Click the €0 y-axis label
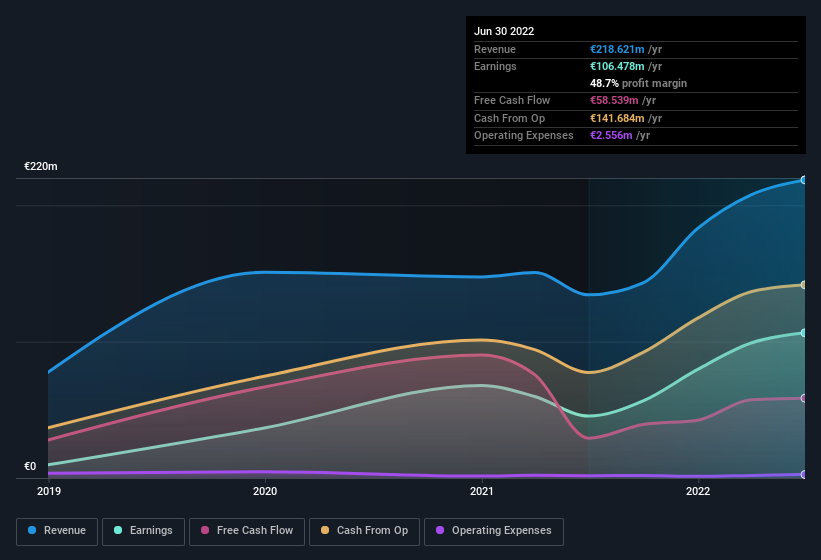This screenshot has height=560, width=821. tap(30, 466)
